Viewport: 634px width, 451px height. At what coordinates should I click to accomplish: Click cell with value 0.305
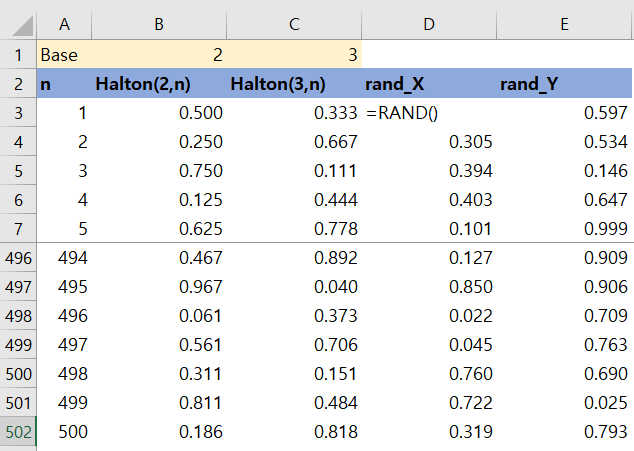click(429, 142)
